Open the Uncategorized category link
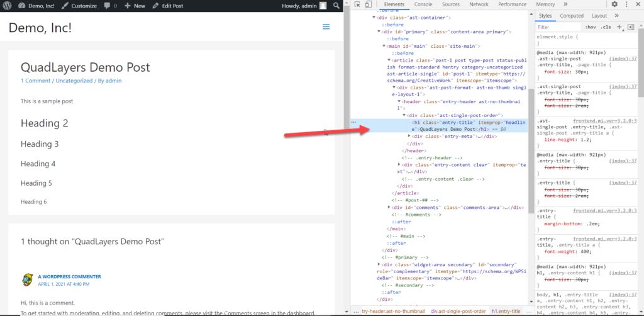Screen dimensions: 644x316 coord(74,81)
